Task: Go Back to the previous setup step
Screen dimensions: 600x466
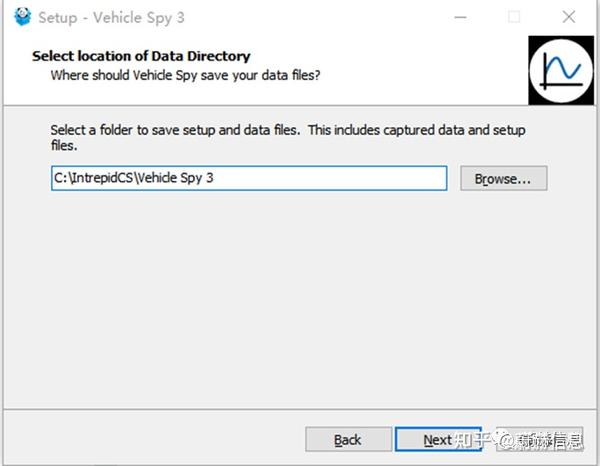Action: (x=347, y=439)
